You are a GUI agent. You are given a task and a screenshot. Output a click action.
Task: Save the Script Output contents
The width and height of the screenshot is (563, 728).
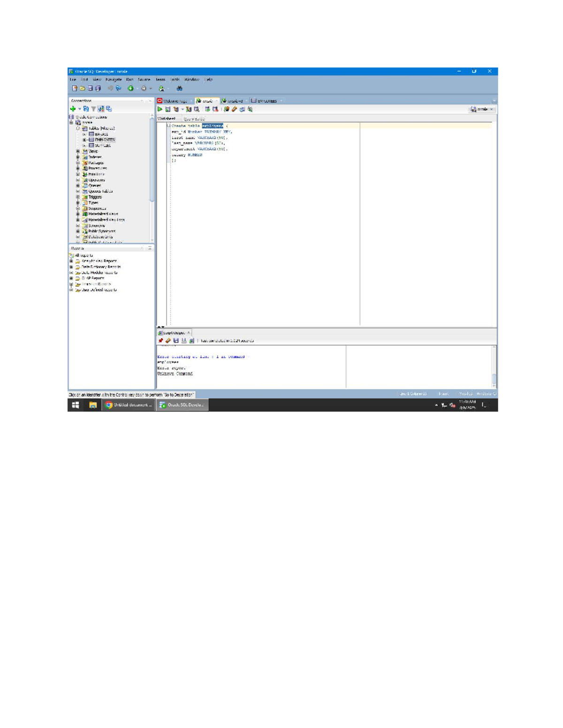tap(175, 341)
